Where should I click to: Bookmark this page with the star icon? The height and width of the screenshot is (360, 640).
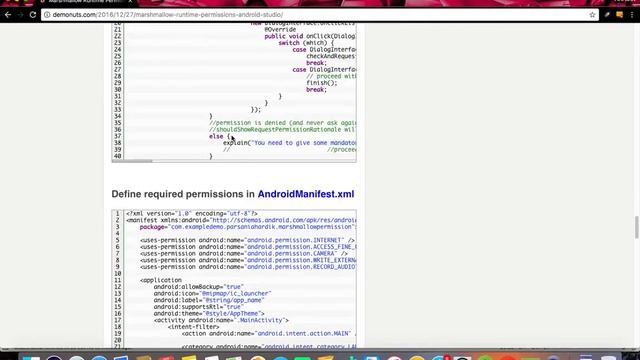(x=592, y=15)
